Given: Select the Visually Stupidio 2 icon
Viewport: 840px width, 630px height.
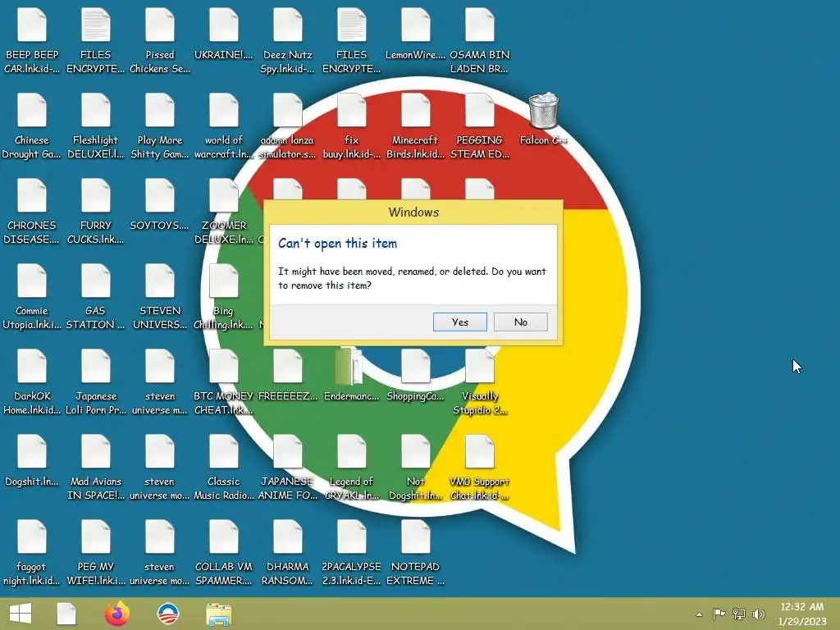Looking at the screenshot, I should coord(479,382).
